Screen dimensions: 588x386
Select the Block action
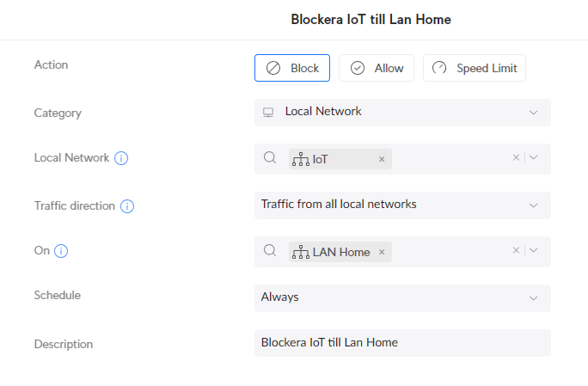[x=292, y=68]
